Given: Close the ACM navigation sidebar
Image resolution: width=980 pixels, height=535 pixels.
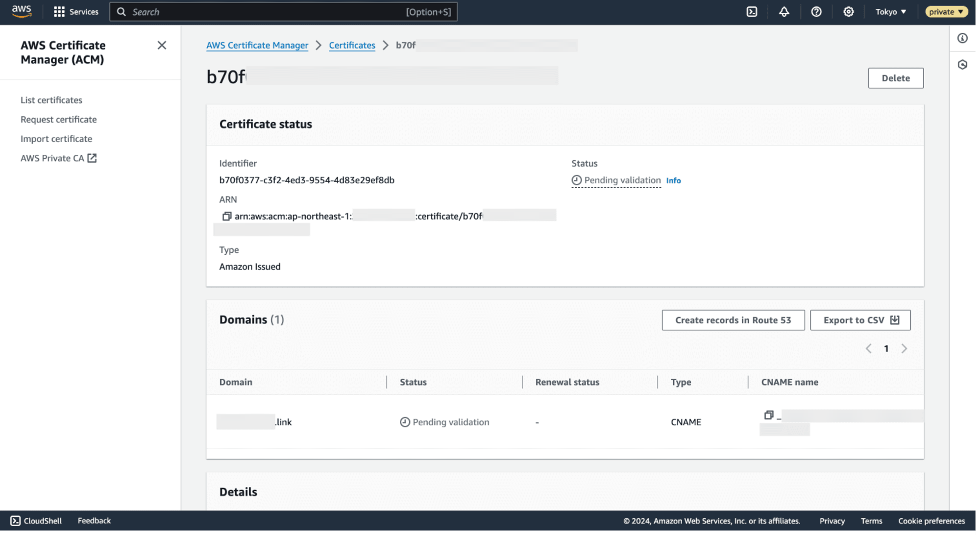Looking at the screenshot, I should point(163,46).
